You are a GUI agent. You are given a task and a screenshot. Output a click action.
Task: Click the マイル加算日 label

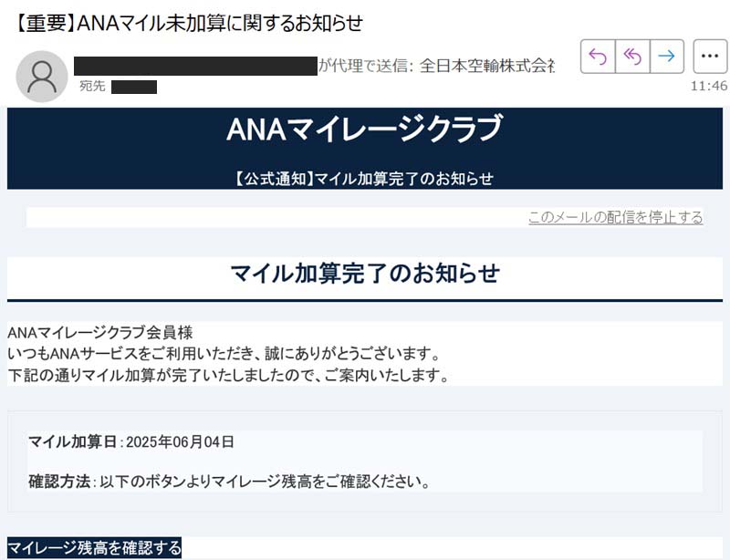(73, 441)
